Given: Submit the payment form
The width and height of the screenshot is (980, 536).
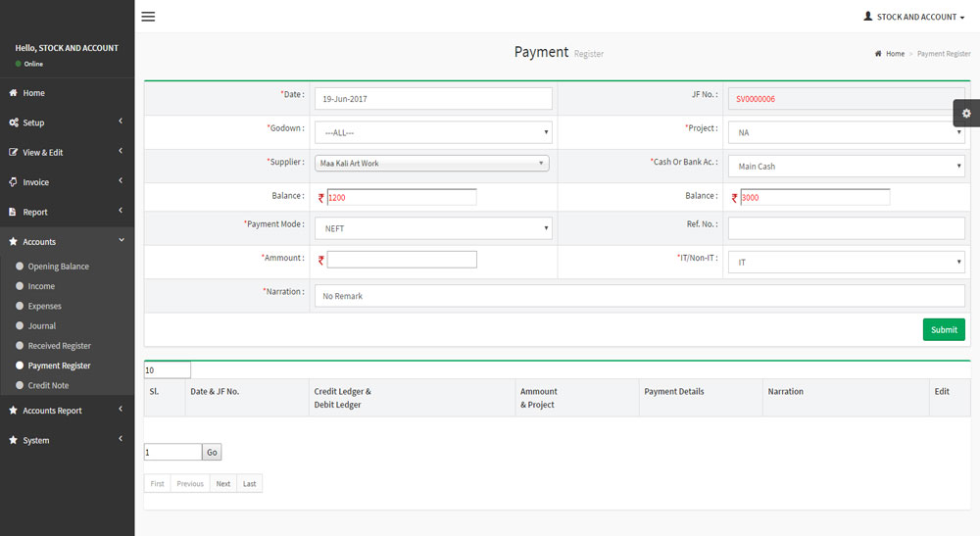Looking at the screenshot, I should click(944, 330).
